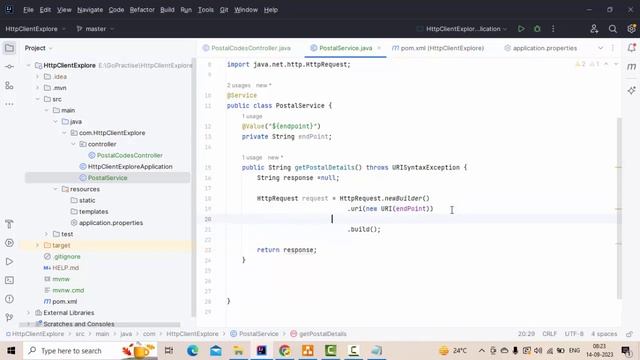Click the editor vertical scrollbar
This screenshot has height=360, width=640.
tap(619, 208)
